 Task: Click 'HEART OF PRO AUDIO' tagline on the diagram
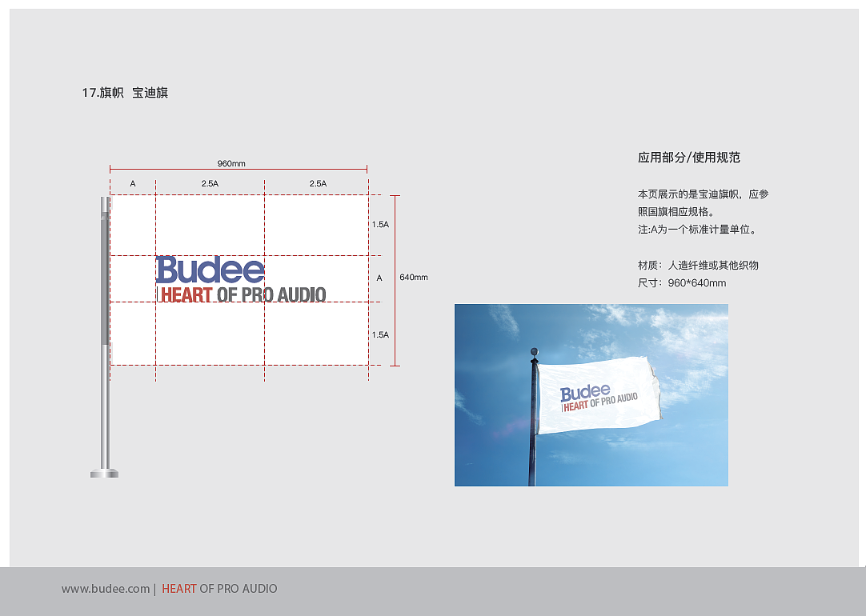[243, 294]
